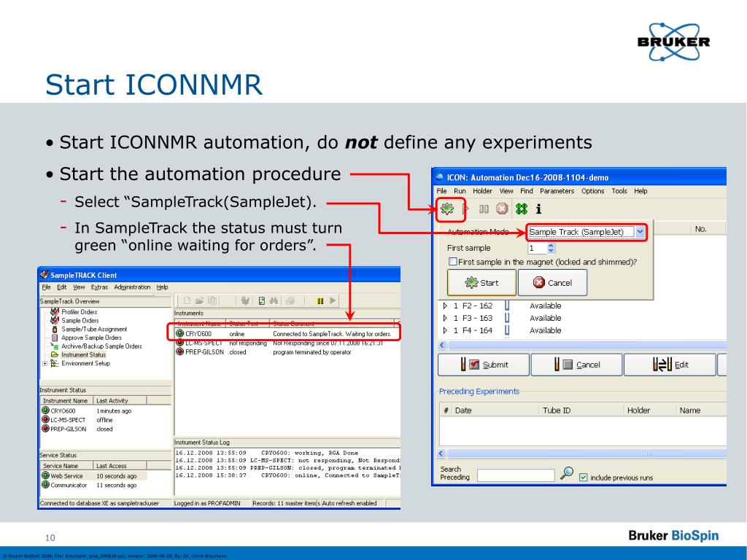This screenshot has height=560, width=747.
Task: Click the refresh page icon in SampleTRACK toolbar
Action: [x=262, y=300]
